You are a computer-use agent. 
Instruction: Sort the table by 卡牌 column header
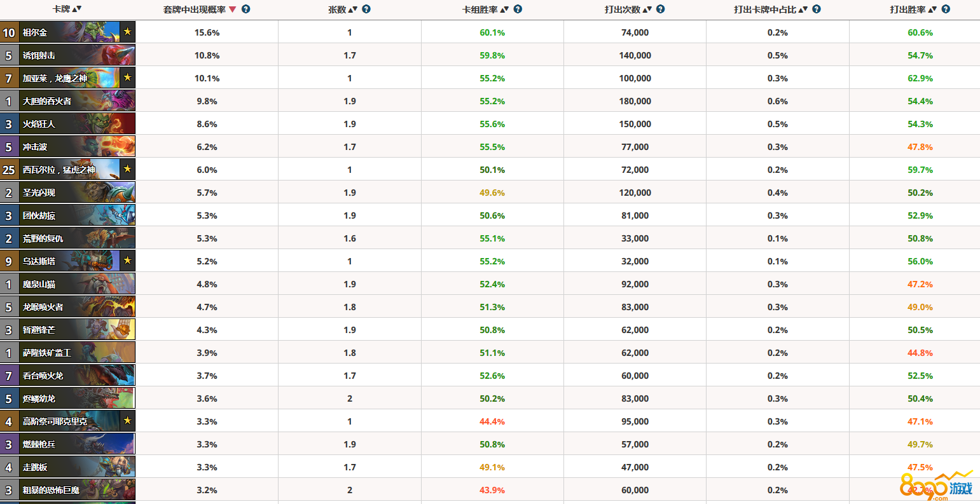coord(62,10)
